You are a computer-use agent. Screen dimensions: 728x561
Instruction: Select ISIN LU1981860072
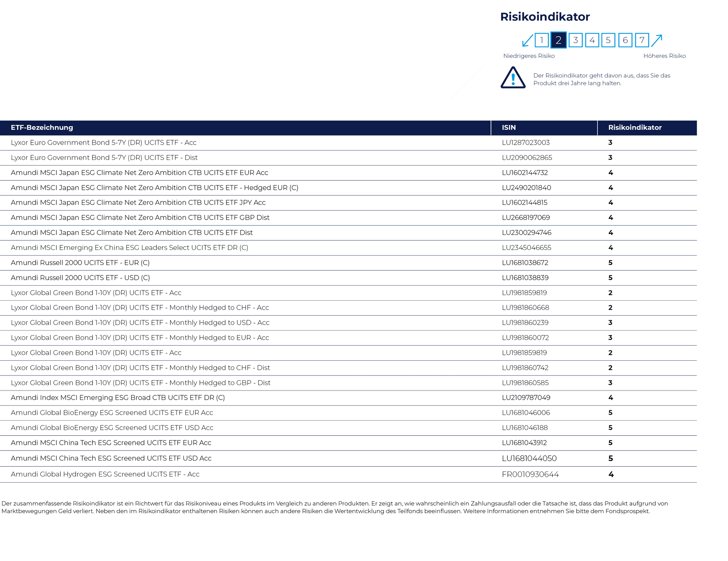pos(525,338)
